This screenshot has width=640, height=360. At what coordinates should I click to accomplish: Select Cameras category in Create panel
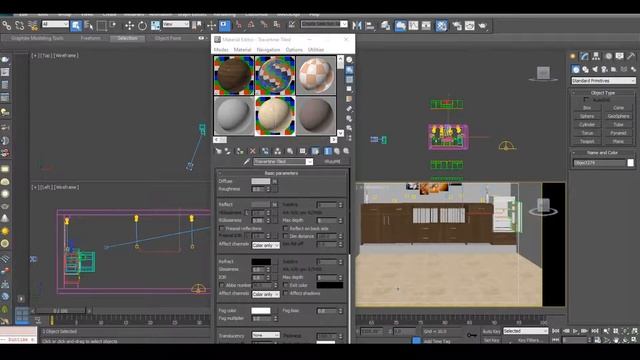click(604, 69)
